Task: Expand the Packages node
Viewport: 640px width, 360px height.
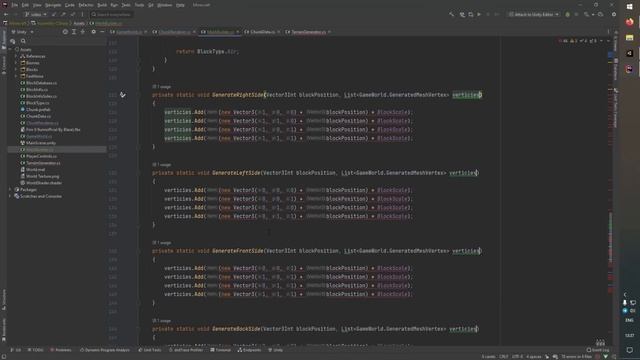Action: 11,189
